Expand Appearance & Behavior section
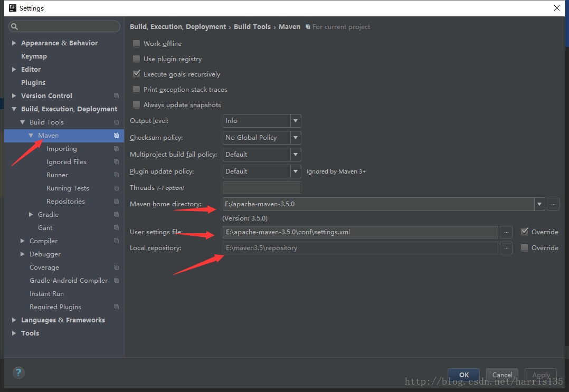 click(x=14, y=43)
